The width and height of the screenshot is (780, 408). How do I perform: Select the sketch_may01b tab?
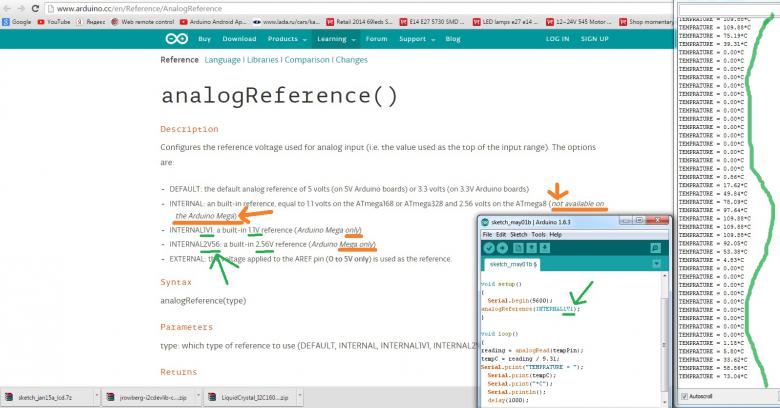tap(512, 264)
